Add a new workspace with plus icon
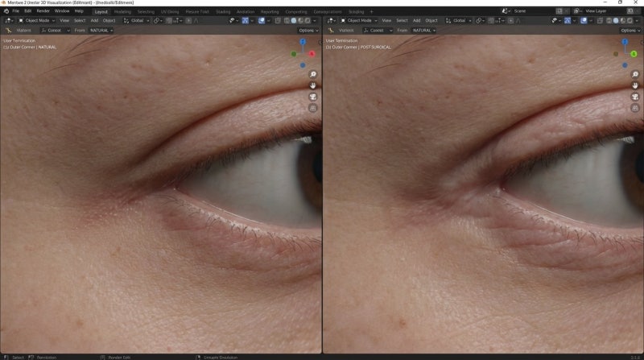 (x=372, y=12)
